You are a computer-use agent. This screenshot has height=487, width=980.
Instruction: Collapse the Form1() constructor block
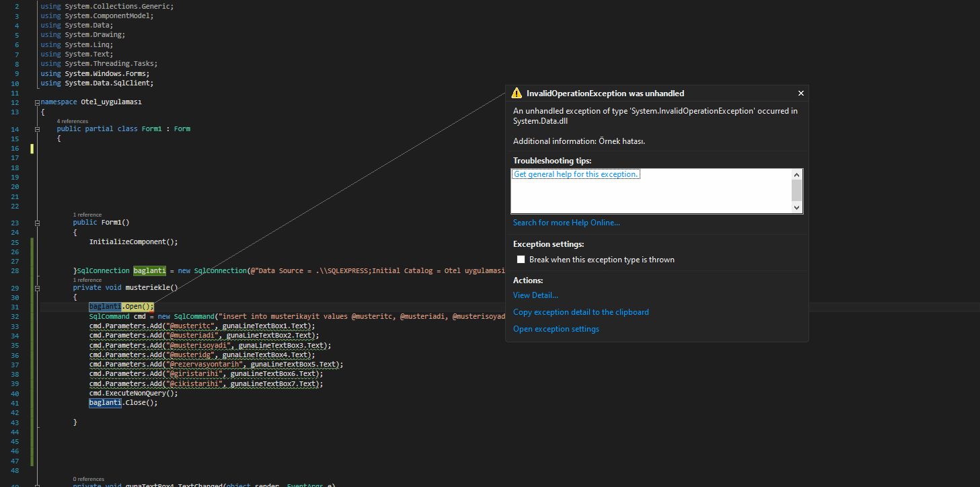37,222
